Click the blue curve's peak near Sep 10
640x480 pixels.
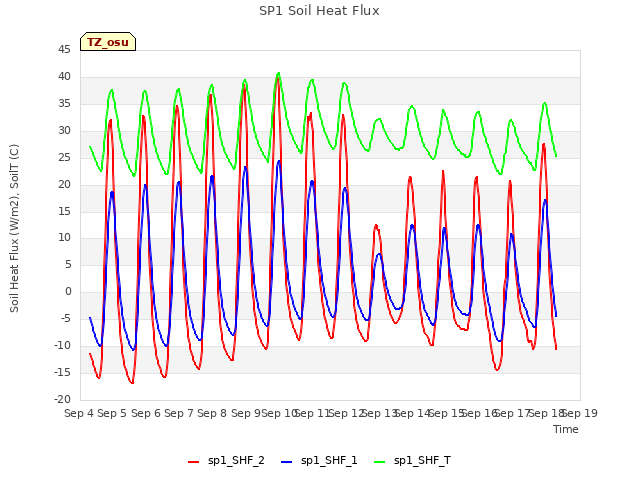279,161
